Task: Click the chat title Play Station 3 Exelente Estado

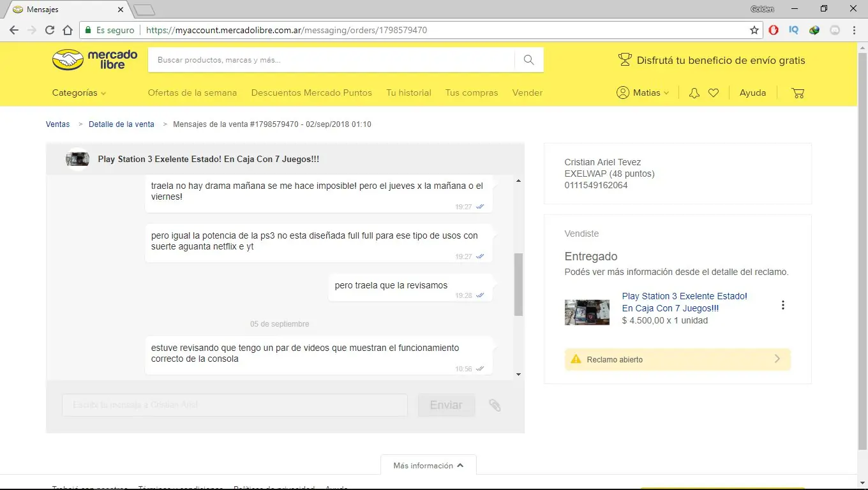Action: [x=209, y=160]
